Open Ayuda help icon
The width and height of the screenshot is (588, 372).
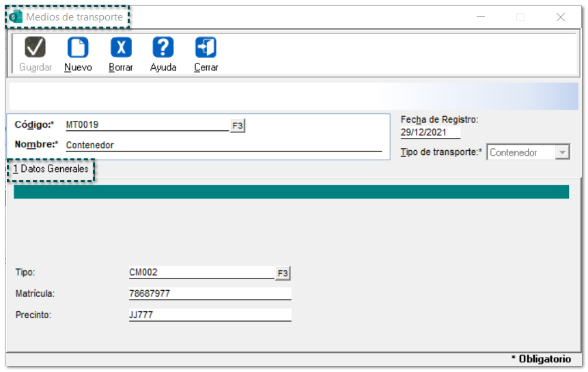tap(163, 48)
